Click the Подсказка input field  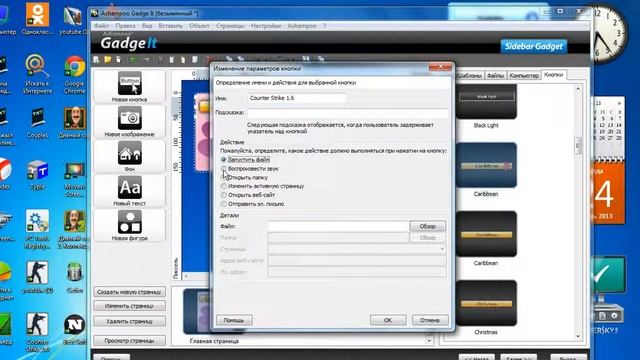348,113
